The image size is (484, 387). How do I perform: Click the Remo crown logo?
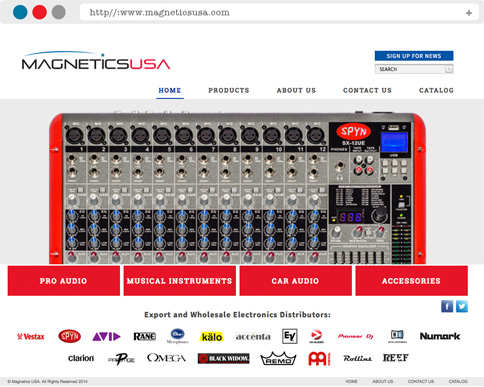click(278, 358)
